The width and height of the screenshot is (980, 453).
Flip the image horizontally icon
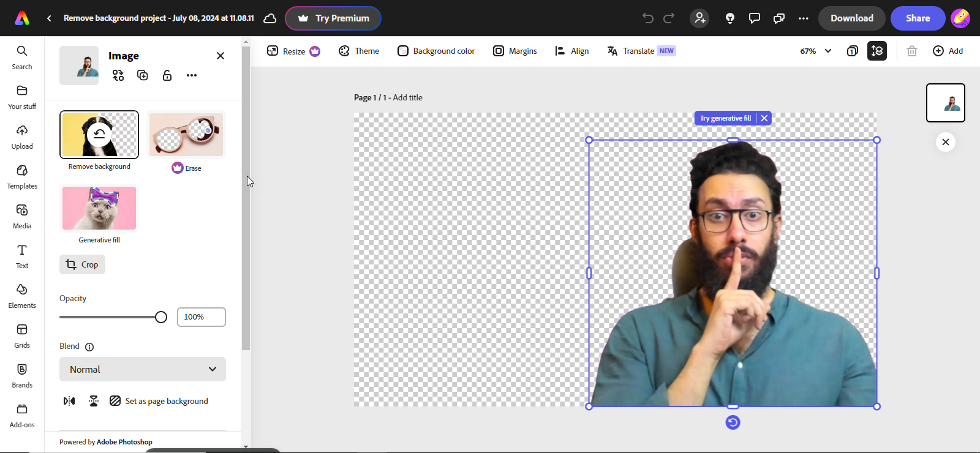(69, 401)
